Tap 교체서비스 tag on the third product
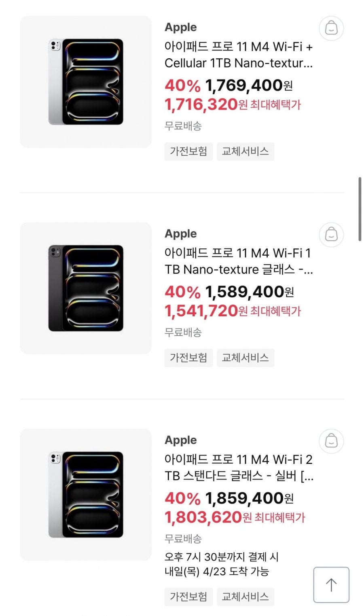 245,597
